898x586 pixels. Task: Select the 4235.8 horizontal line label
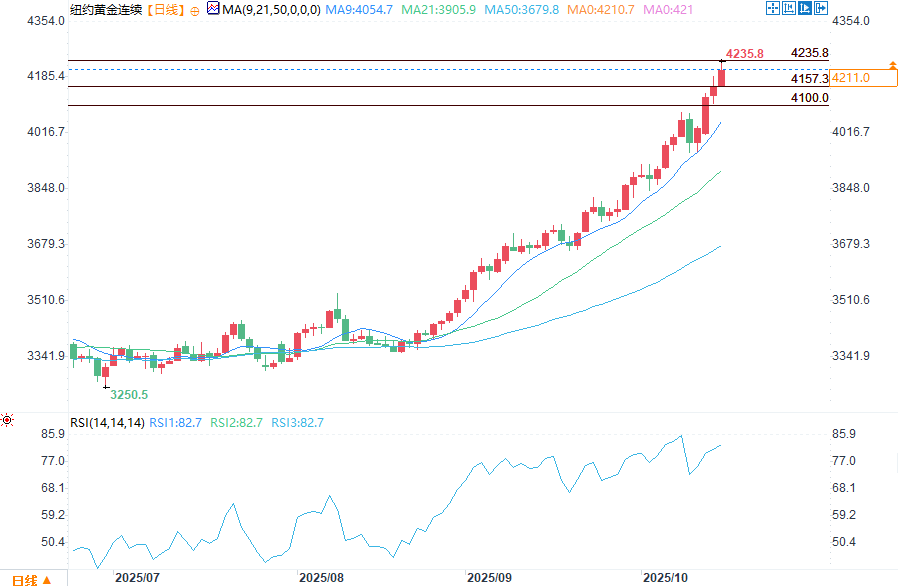[810, 53]
